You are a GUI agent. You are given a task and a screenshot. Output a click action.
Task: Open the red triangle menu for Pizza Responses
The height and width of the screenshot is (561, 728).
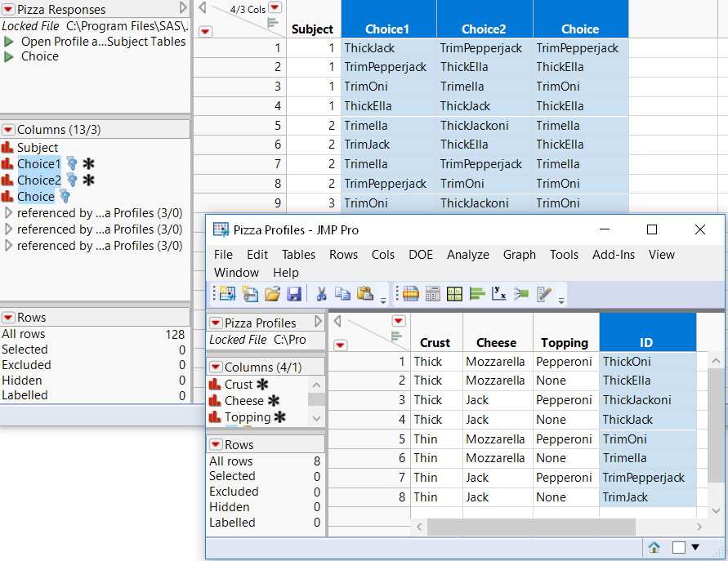tap(8, 9)
